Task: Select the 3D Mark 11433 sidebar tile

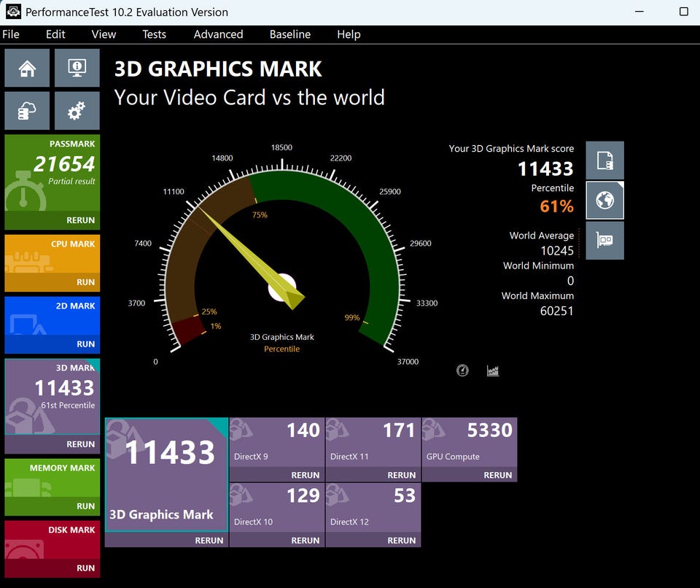Action: [x=52, y=397]
